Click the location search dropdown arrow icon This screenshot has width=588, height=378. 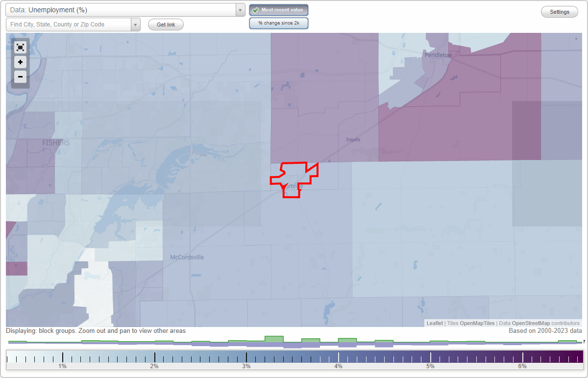[135, 24]
